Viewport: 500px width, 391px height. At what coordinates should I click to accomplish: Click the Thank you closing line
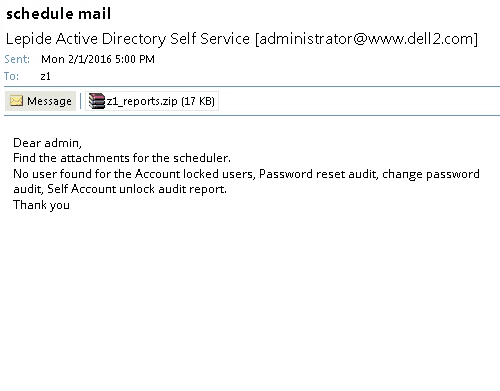click(x=41, y=205)
